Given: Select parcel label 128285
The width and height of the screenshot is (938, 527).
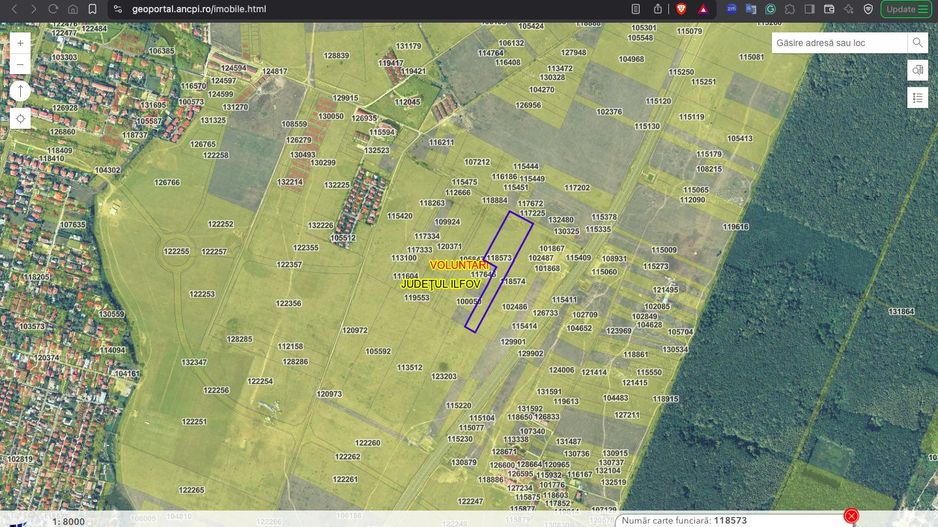Looking at the screenshot, I should pyautogui.click(x=239, y=339).
